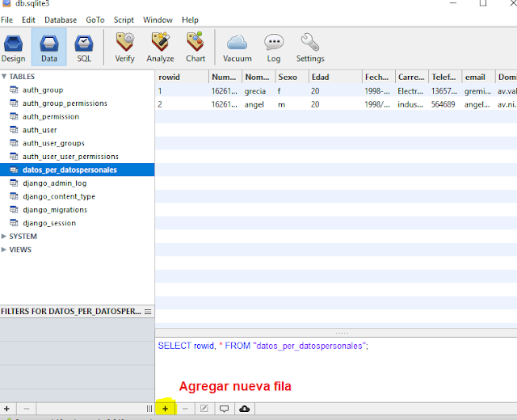The width and height of the screenshot is (517, 420).
Task: Open the Script menu
Action: click(124, 19)
